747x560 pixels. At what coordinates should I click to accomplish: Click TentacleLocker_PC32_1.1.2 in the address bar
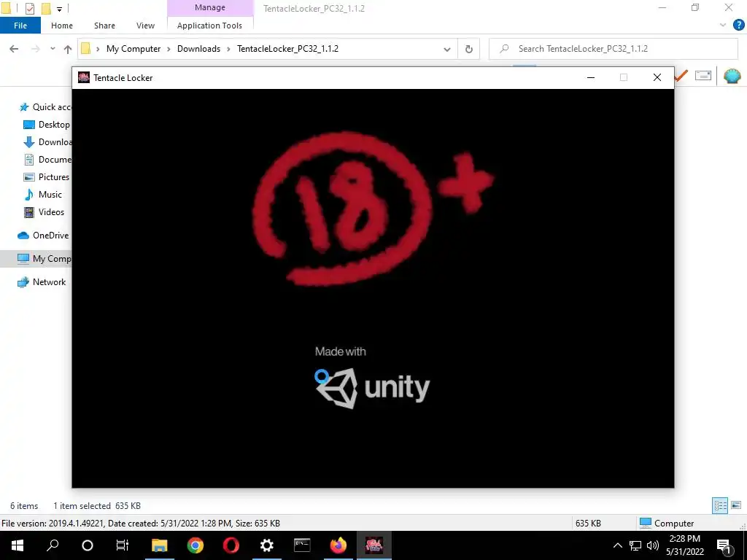point(287,49)
